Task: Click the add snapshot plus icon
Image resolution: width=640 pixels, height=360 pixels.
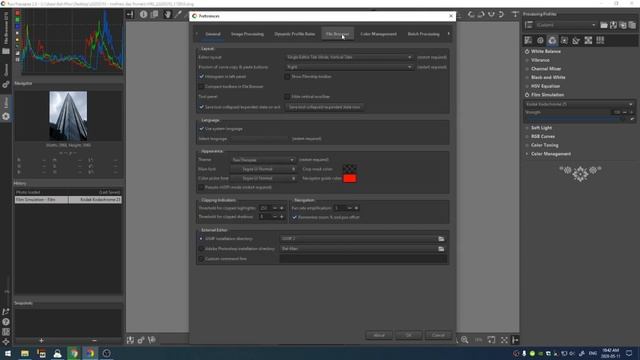Action: point(41,340)
